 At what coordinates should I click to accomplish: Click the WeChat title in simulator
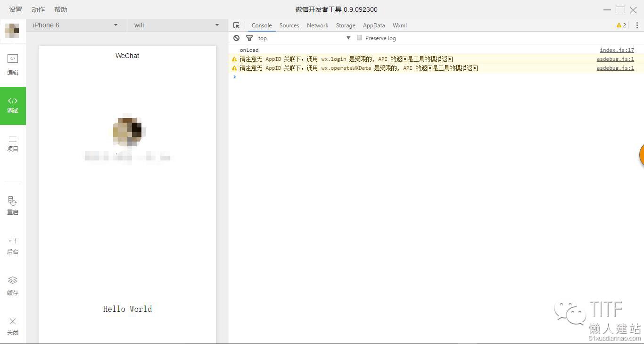coord(127,56)
